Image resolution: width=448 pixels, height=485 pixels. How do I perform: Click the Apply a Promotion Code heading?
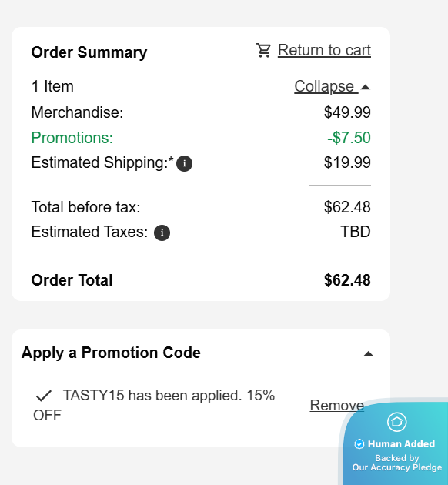click(111, 353)
